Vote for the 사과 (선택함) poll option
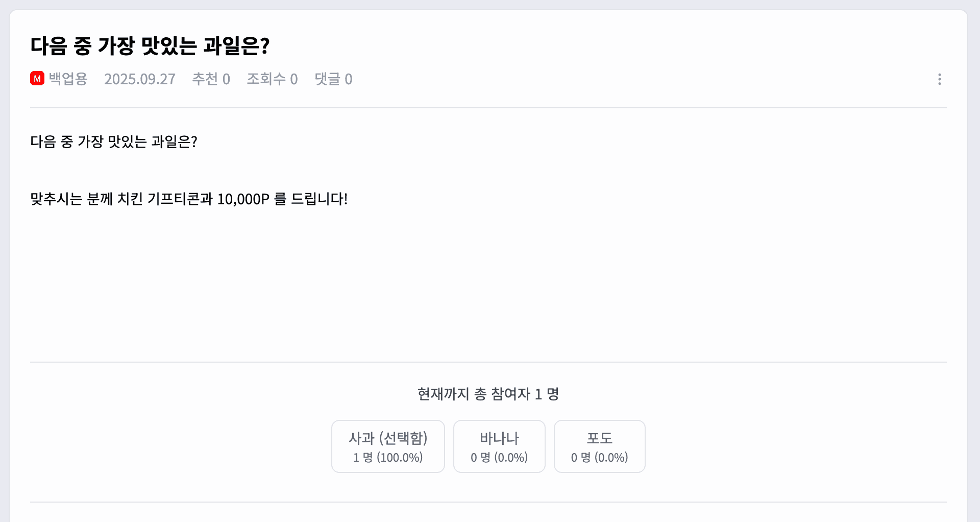 (388, 445)
